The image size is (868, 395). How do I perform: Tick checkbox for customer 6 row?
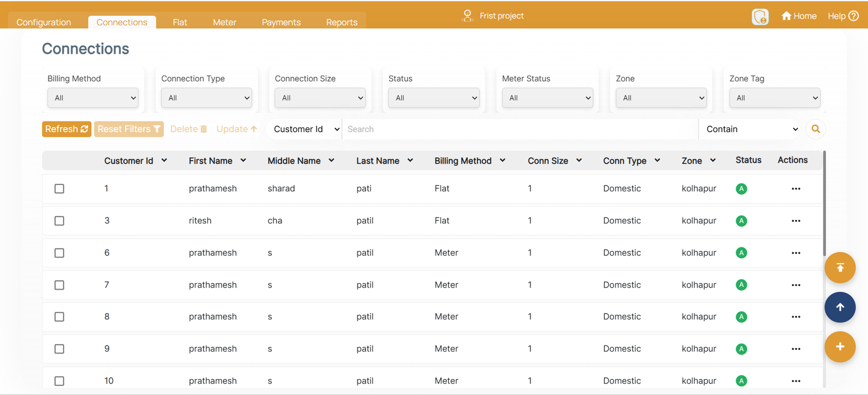click(59, 253)
